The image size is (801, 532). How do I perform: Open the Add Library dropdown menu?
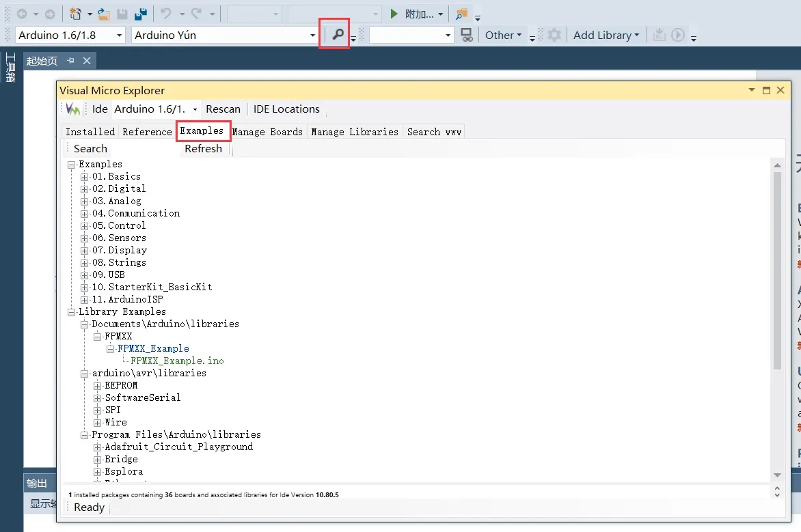[x=606, y=36]
